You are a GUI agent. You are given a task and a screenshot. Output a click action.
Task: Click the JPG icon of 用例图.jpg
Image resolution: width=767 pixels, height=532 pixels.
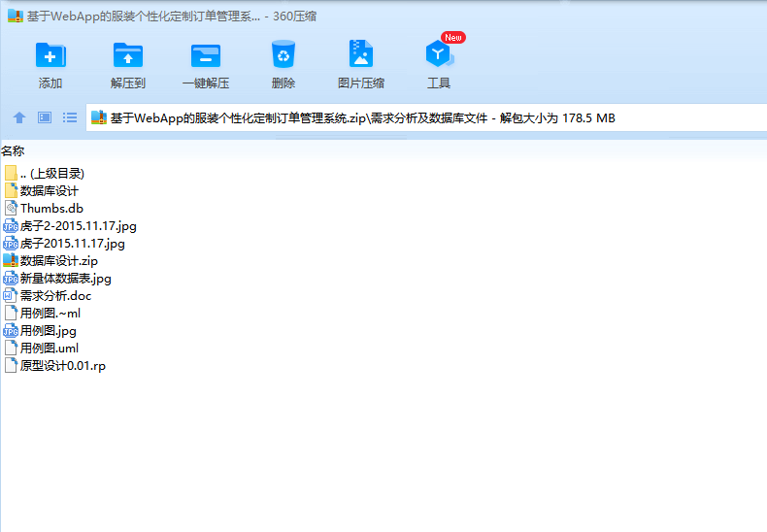pyautogui.click(x=11, y=331)
